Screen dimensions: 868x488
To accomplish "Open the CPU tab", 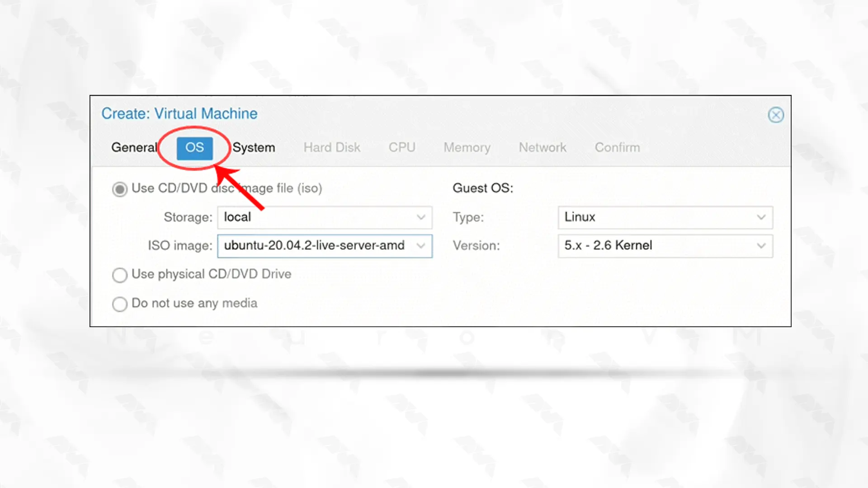I will (x=402, y=148).
